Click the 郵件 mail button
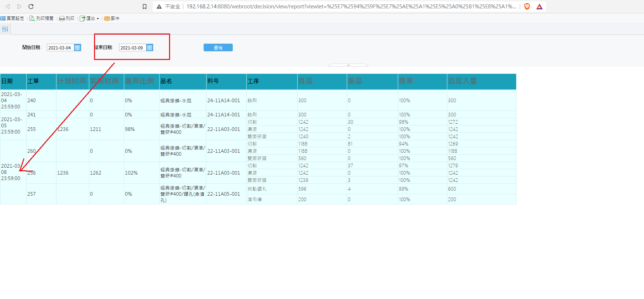Viewport: 644px width, 299px height. (112, 18)
